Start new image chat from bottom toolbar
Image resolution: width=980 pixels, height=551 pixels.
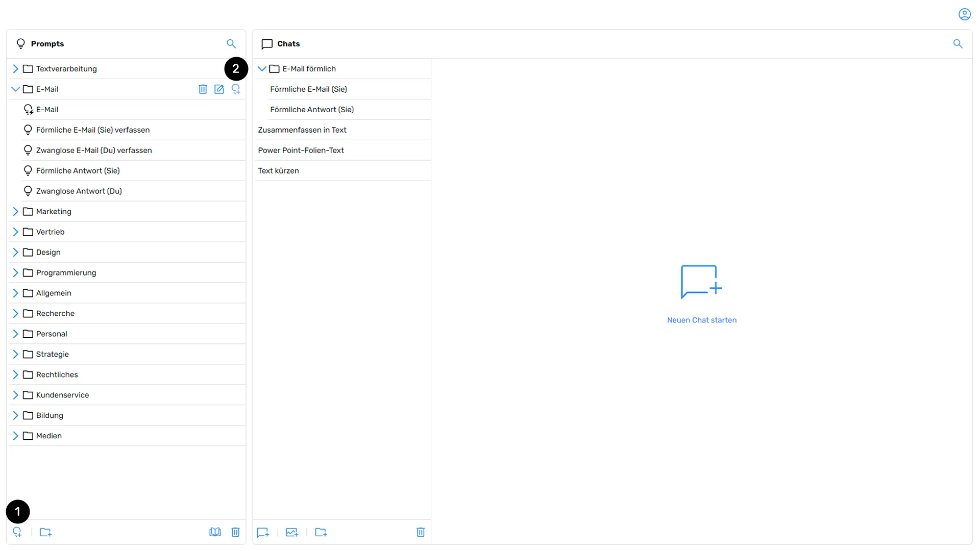292,532
